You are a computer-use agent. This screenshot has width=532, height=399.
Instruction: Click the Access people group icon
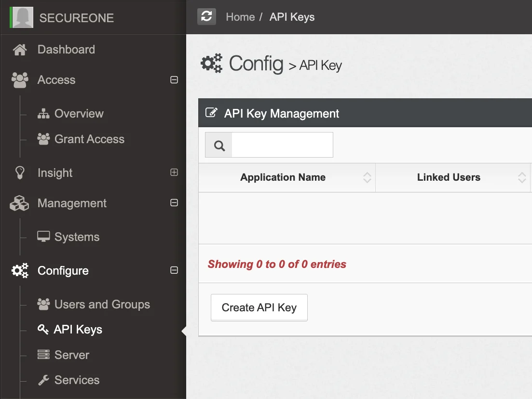click(x=20, y=80)
